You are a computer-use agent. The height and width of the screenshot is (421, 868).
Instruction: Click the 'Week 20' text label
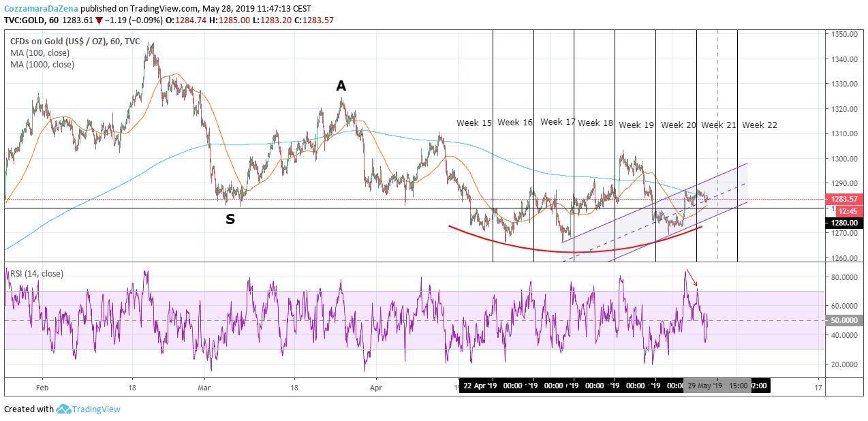[679, 125]
